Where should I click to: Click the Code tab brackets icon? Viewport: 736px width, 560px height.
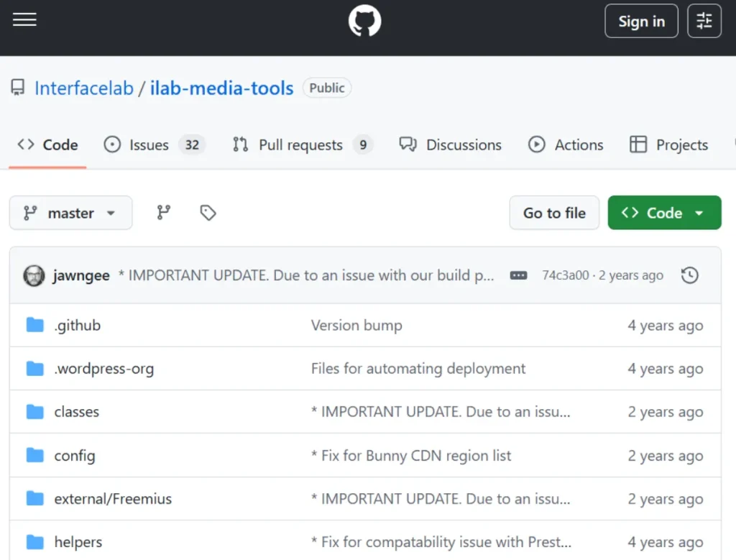pyautogui.click(x=26, y=144)
